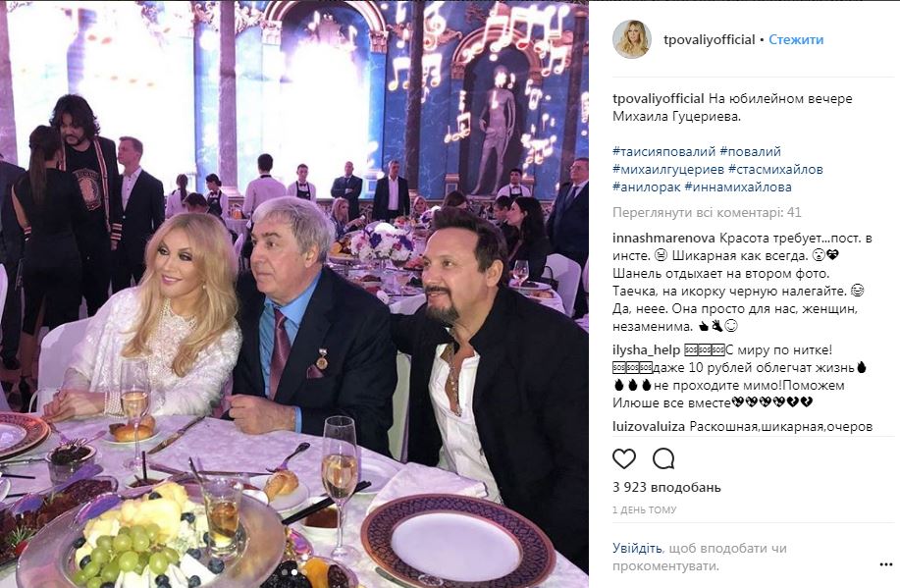Screen dimensions: 900x588
Task: Open tpovaliyofficial profile avatar
Action: 632,39
